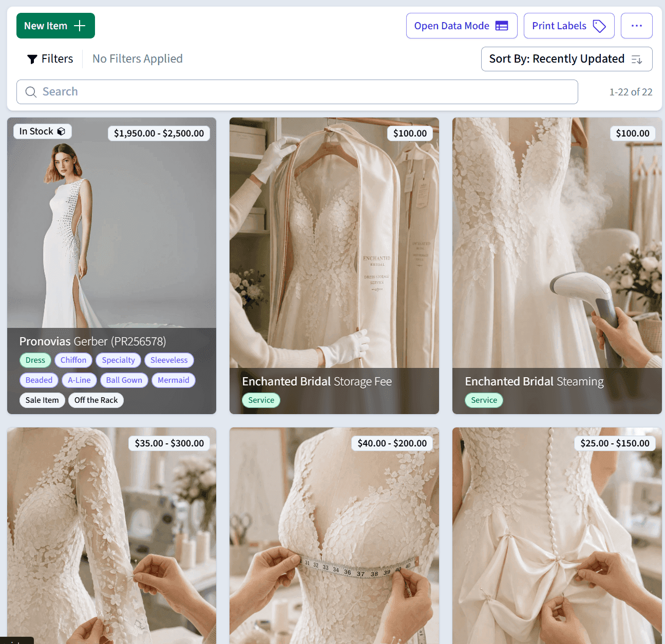This screenshot has width=665, height=644.
Task: Click the $25.00 - $150.00 price tag
Action: (x=615, y=443)
